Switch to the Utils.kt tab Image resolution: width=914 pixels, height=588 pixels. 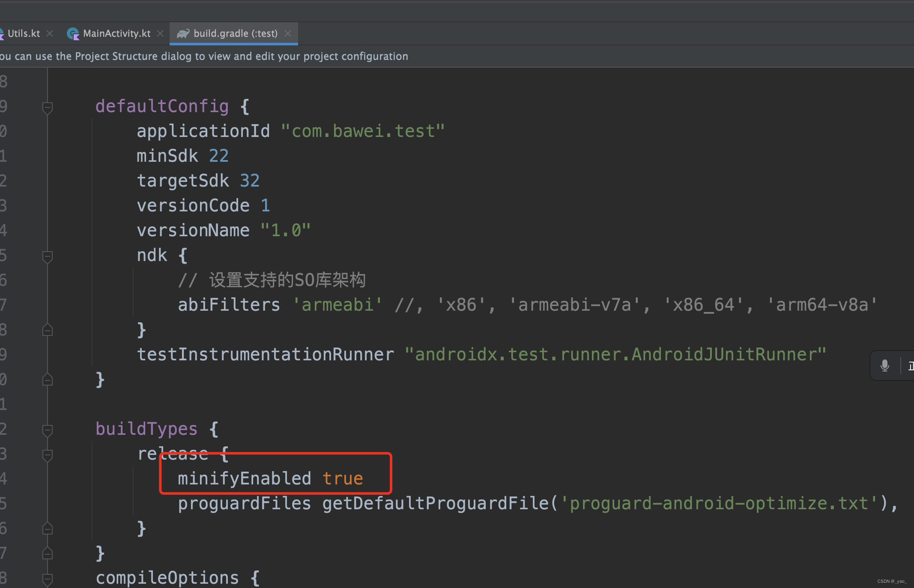[24, 33]
